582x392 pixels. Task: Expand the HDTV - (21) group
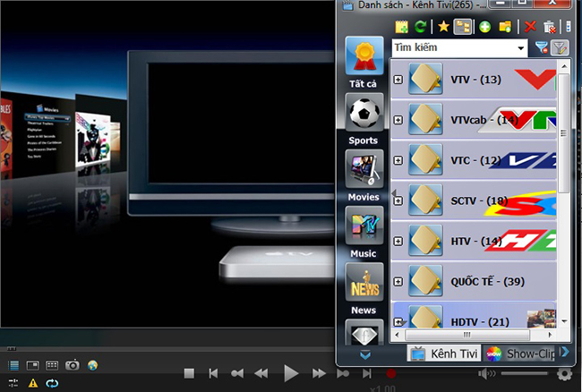(x=398, y=322)
